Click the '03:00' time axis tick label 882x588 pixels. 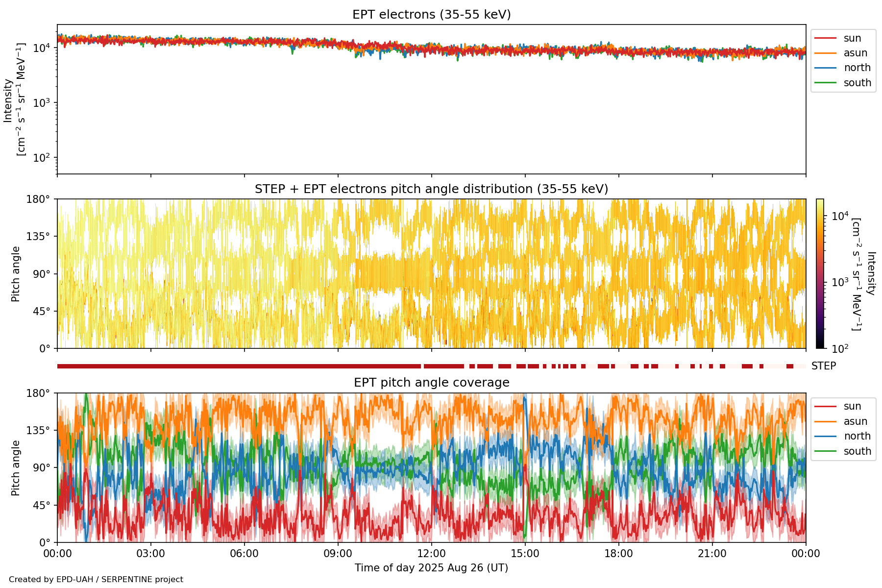[151, 554]
